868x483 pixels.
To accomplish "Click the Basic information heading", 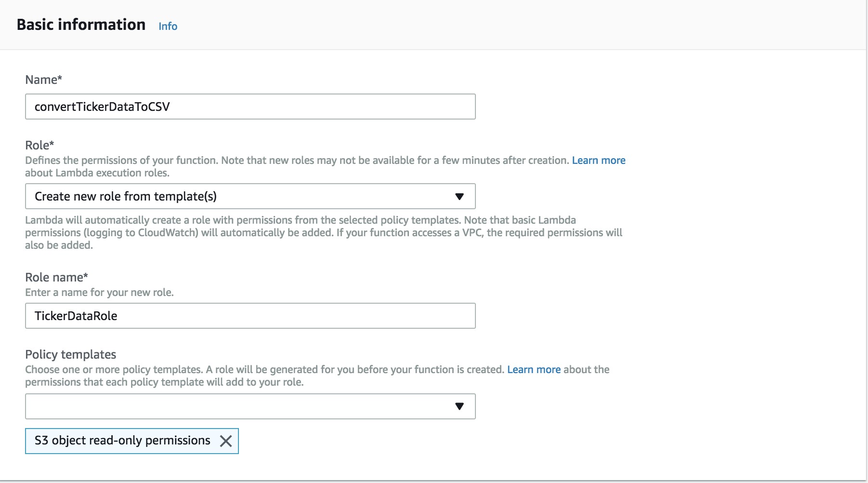I will click(81, 25).
